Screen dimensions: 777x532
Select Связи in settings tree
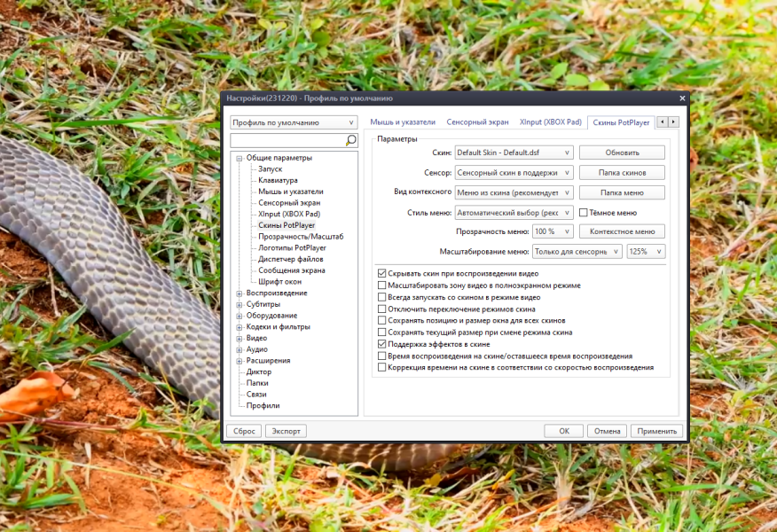pyautogui.click(x=256, y=395)
